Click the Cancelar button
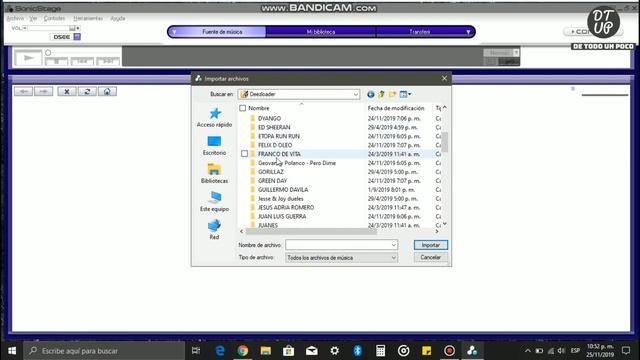The width and height of the screenshot is (640, 360). pos(431,258)
